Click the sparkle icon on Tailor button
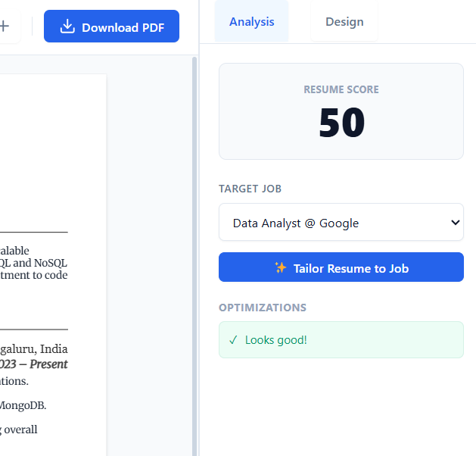476x456 pixels. tap(280, 267)
